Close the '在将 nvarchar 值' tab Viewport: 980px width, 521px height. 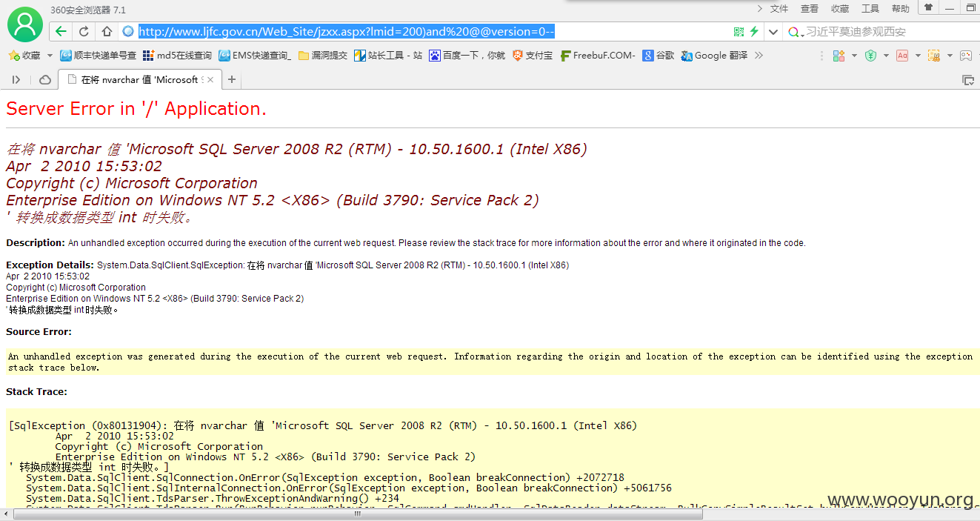point(210,79)
